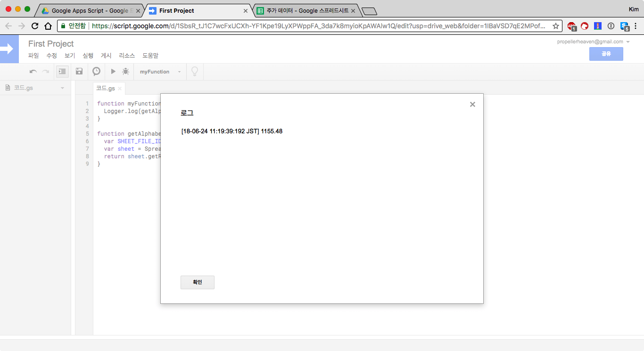Open the 리소스 menu
The height and width of the screenshot is (351, 644).
[127, 56]
